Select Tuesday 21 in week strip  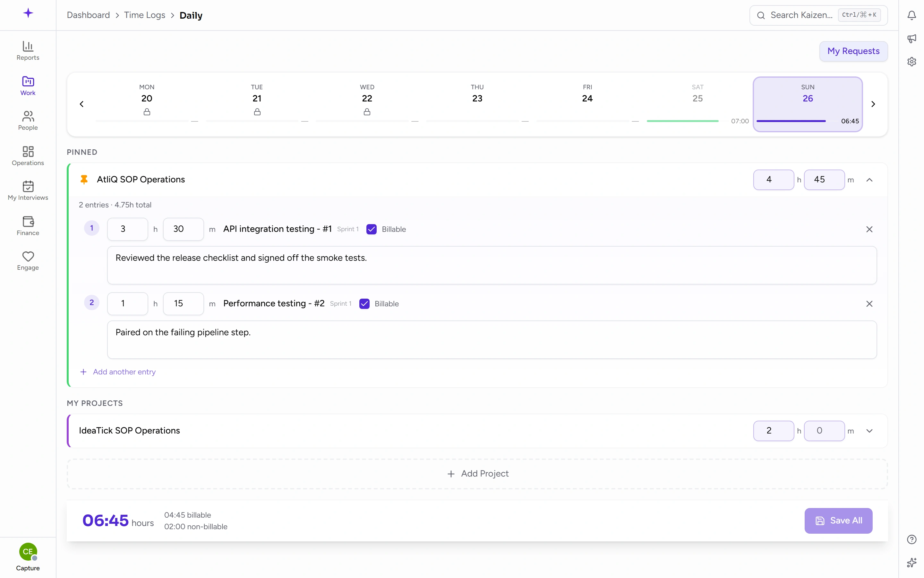tap(257, 104)
